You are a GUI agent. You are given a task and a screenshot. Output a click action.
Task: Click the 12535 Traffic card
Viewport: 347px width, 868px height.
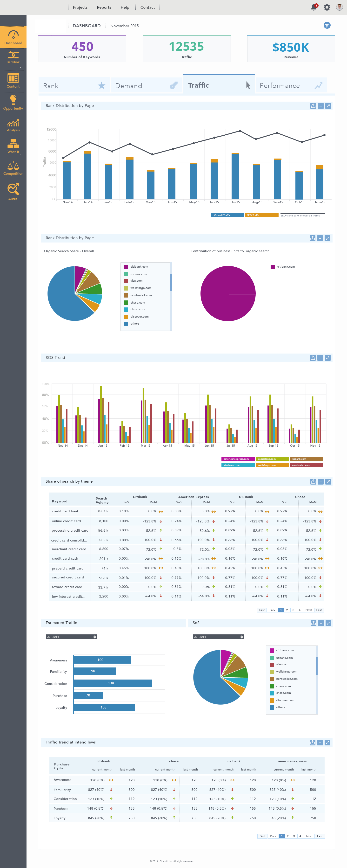(187, 49)
